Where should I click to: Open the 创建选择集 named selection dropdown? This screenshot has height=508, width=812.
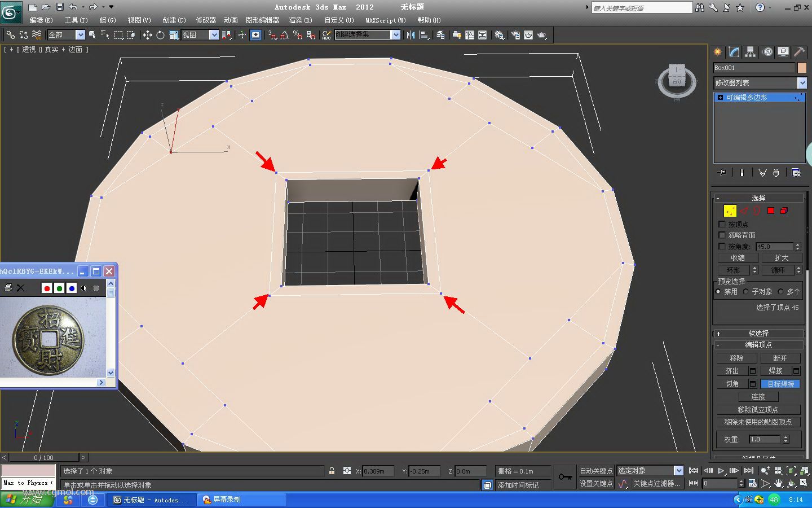(368, 35)
